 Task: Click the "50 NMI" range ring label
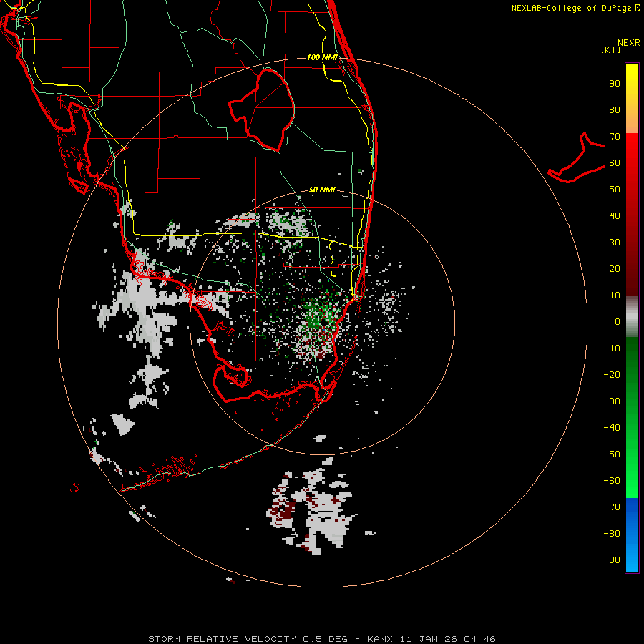click(x=322, y=190)
